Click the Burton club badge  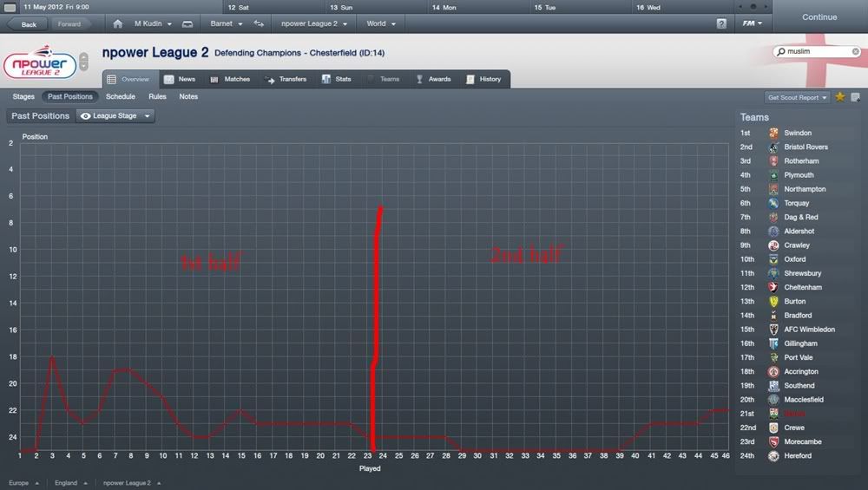point(773,302)
